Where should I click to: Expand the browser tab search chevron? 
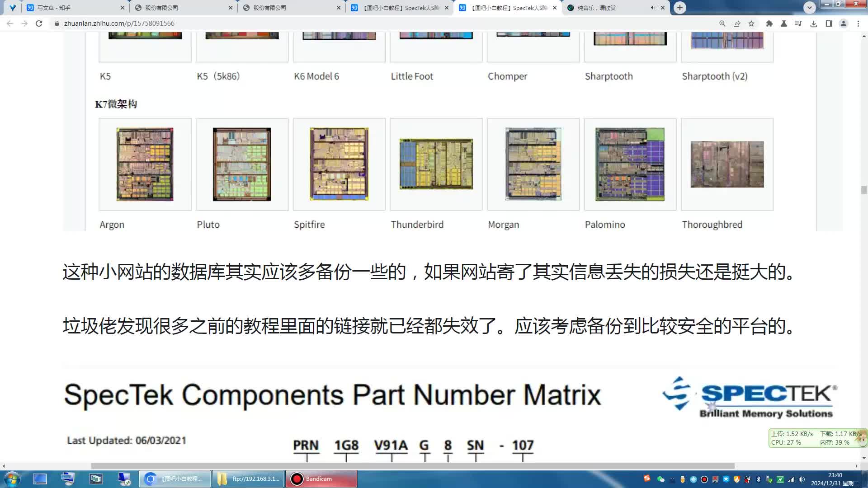[x=809, y=8]
